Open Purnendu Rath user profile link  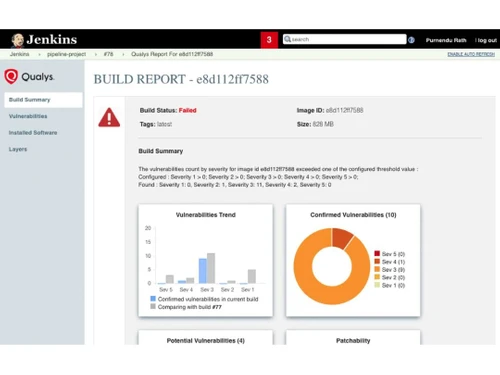pyautogui.click(x=446, y=40)
